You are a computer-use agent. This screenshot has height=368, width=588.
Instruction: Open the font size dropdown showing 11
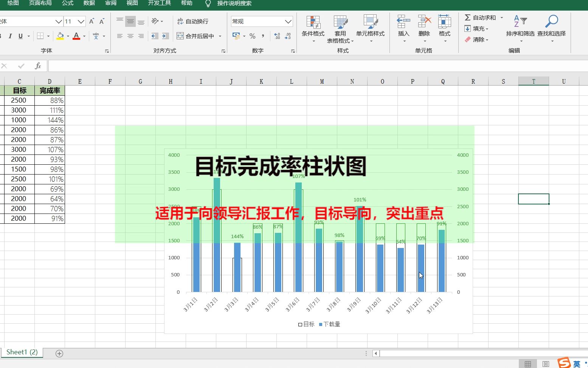coord(81,22)
